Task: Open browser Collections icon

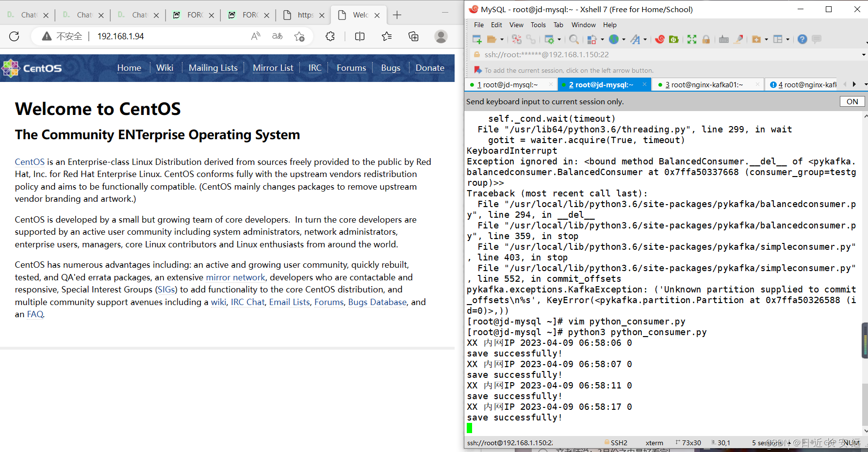Action: [x=413, y=36]
